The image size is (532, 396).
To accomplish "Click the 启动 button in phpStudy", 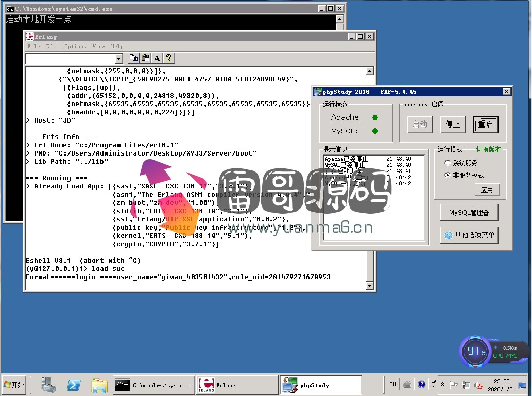I will click(x=420, y=125).
